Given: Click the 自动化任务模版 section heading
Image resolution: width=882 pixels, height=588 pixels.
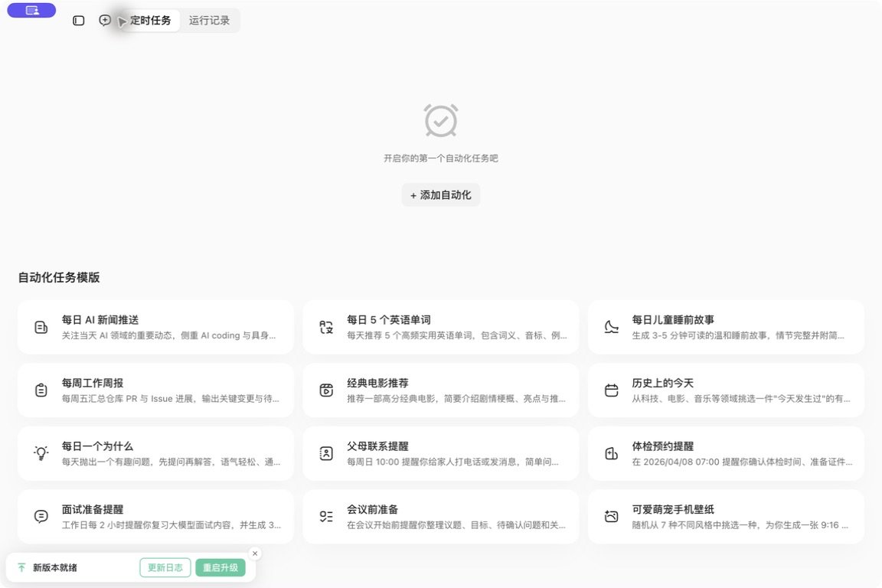Looking at the screenshot, I should (59, 277).
